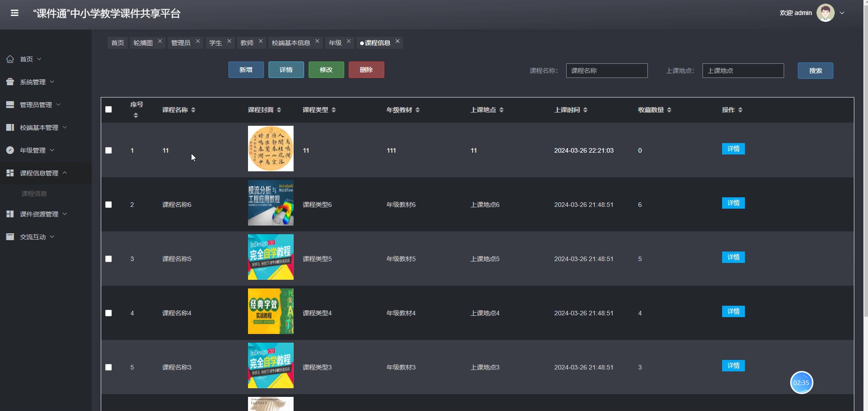The height and width of the screenshot is (411, 868).
Task: Check the checkbox for 课程名称5
Action: point(108,259)
